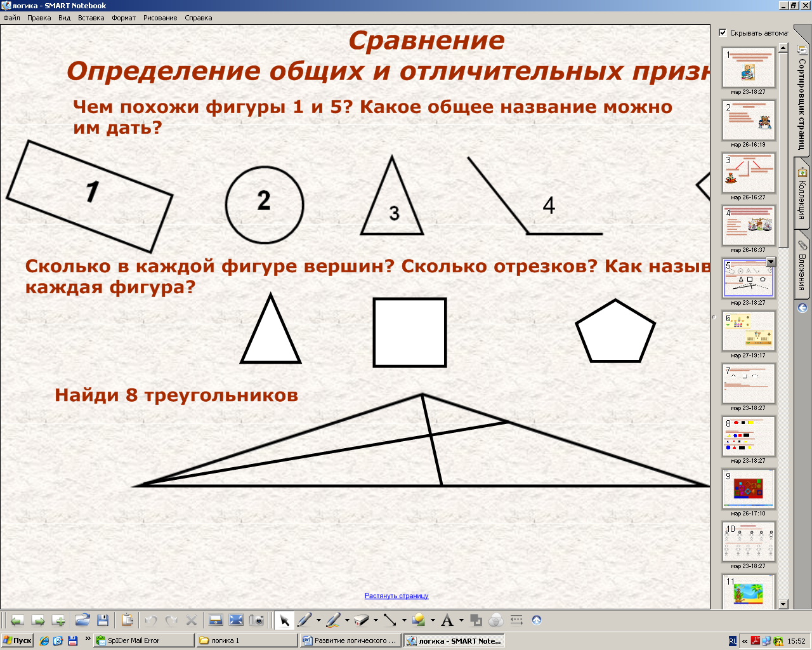Save file floppy icon in toolbar
Image resolution: width=812 pixels, height=650 pixels.
103,620
